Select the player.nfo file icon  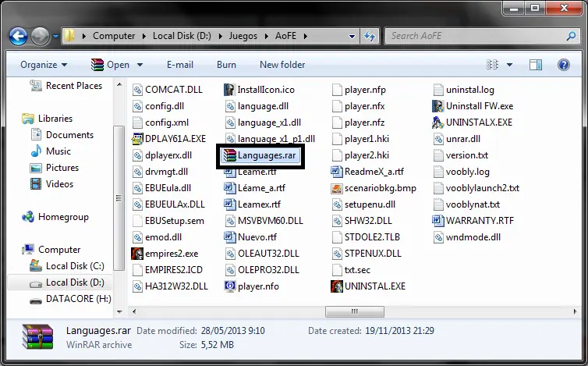click(x=229, y=286)
